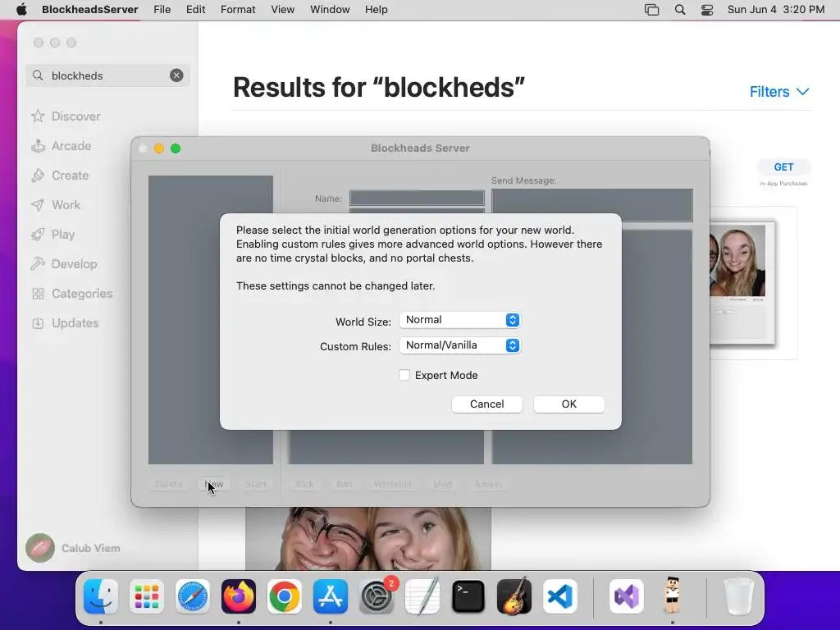
Task: Open the Apple menu
Action: pos(21,10)
